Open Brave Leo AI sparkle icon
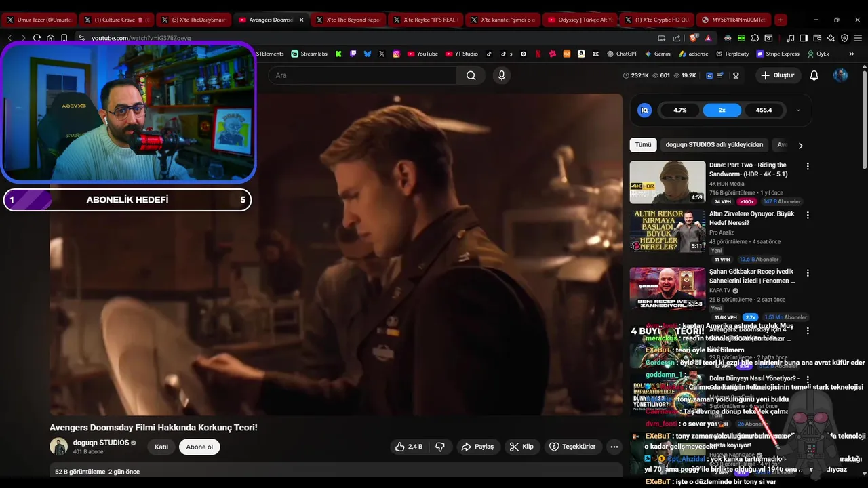 [x=831, y=38]
